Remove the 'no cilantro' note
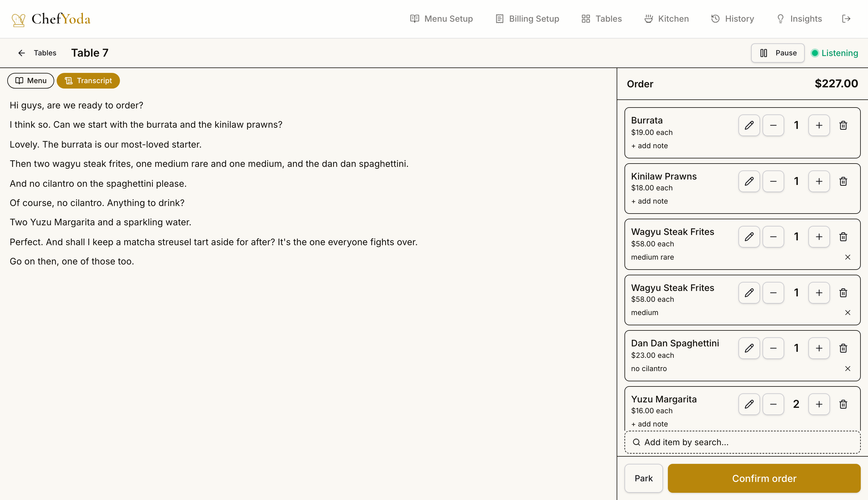Screen dimensions: 868x500 pos(848,368)
